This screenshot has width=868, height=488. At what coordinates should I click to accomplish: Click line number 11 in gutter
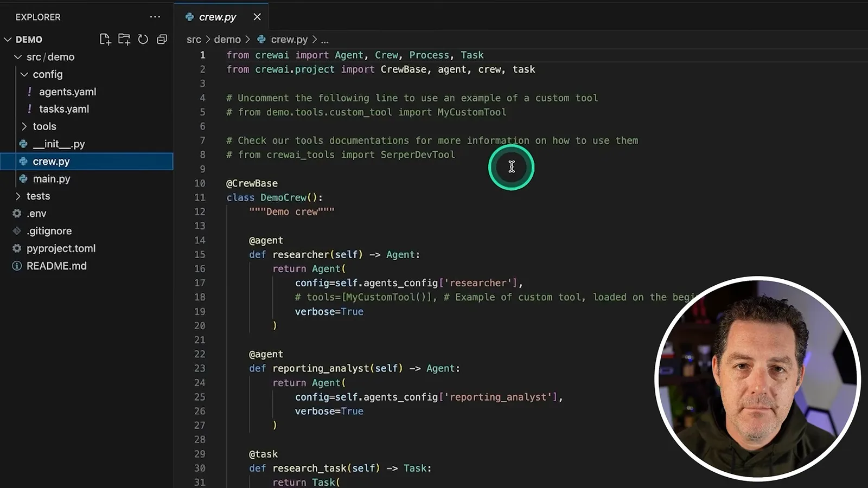[200, 197]
